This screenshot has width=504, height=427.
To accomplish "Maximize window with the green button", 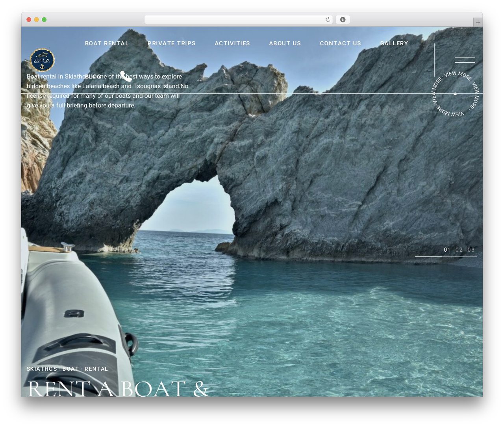I will 44,20.
